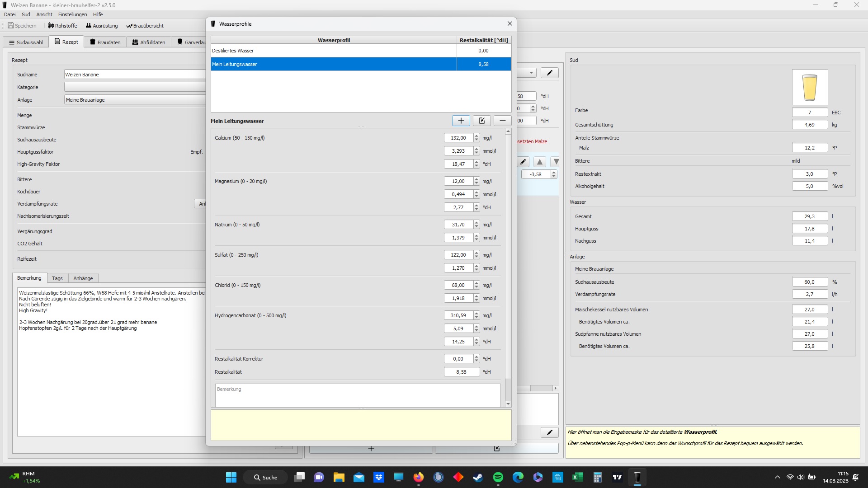The image size is (868, 488).
Task: Open Brauübersicht from the toolbar
Action: (145, 26)
